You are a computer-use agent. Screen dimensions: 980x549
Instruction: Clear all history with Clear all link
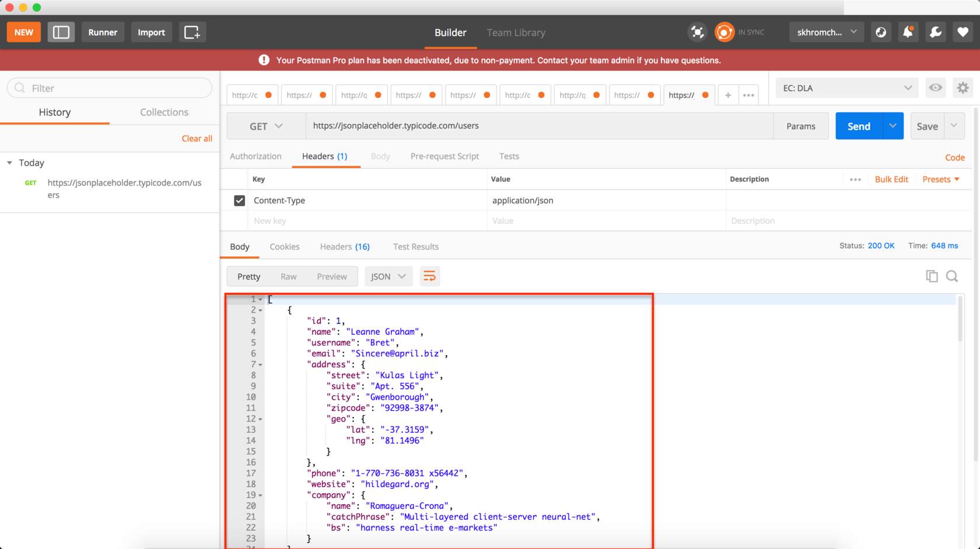point(197,138)
